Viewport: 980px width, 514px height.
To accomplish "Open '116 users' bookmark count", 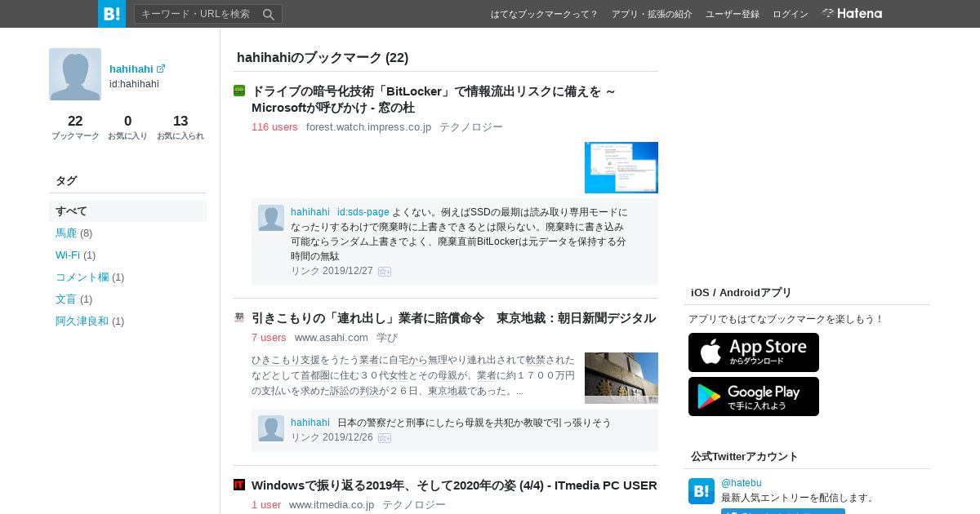I will tap(274, 126).
